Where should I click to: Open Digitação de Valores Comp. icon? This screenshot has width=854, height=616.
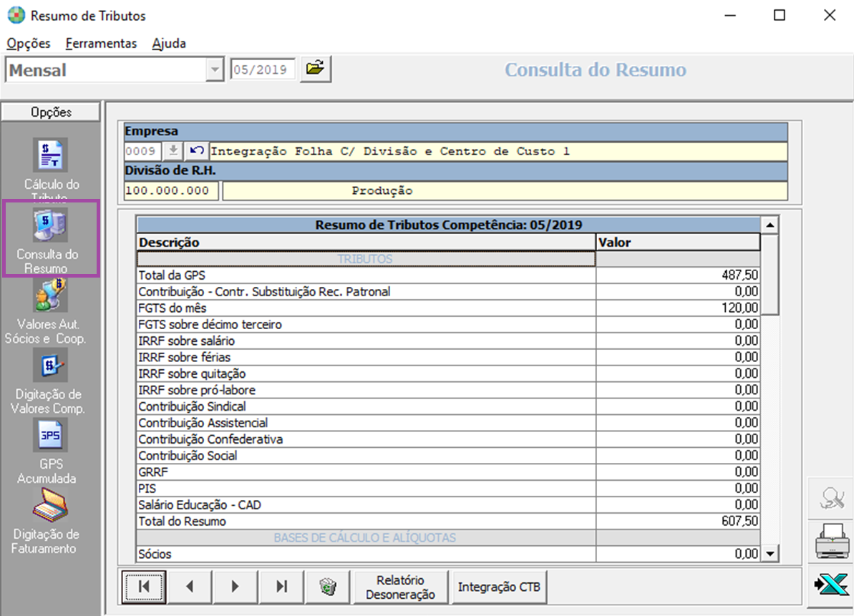51,365
